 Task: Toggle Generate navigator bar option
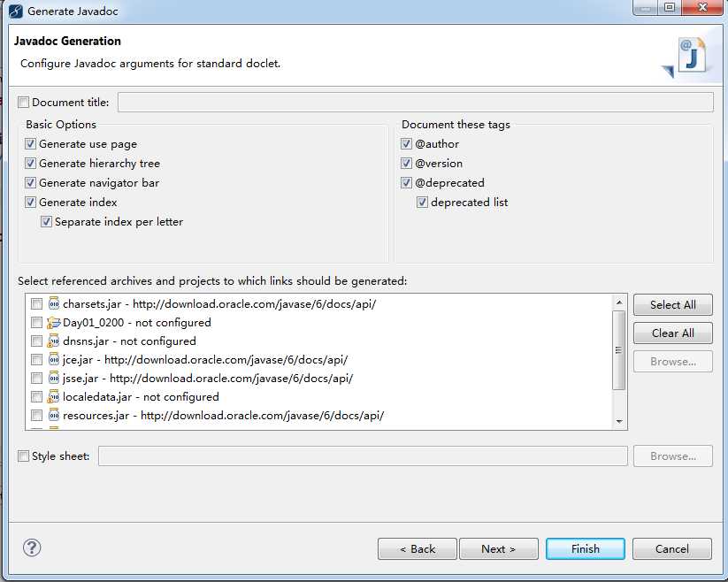pyautogui.click(x=30, y=183)
